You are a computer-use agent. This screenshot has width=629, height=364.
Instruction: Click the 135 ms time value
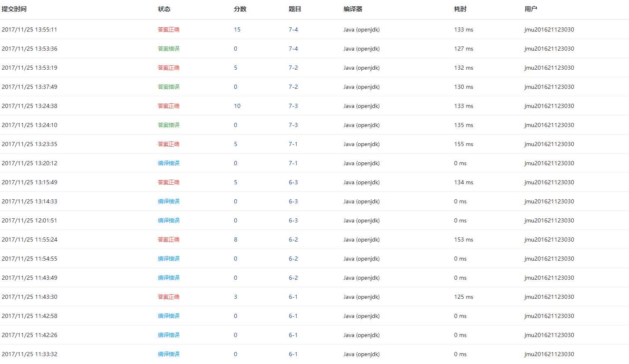[x=464, y=125]
